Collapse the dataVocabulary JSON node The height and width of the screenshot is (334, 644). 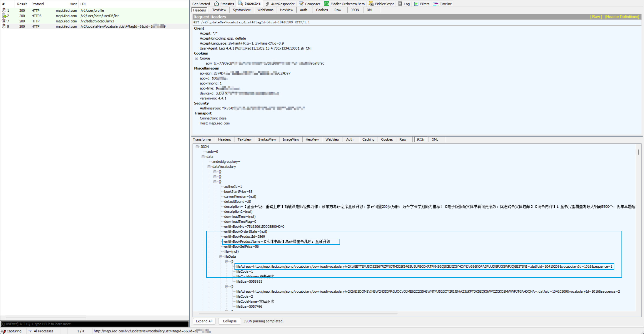pyautogui.click(x=209, y=167)
